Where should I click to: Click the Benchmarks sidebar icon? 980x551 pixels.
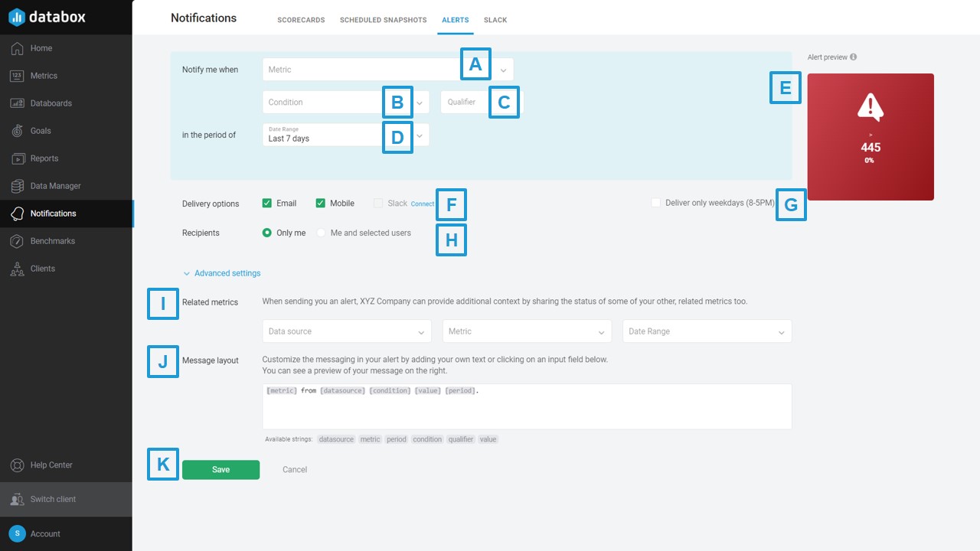pos(17,241)
